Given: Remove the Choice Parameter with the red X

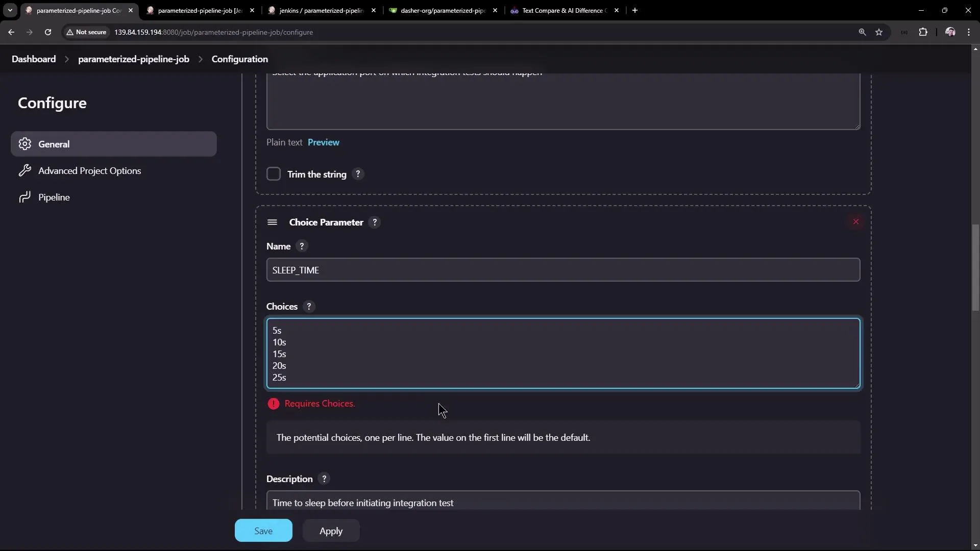Looking at the screenshot, I should pyautogui.click(x=856, y=221).
